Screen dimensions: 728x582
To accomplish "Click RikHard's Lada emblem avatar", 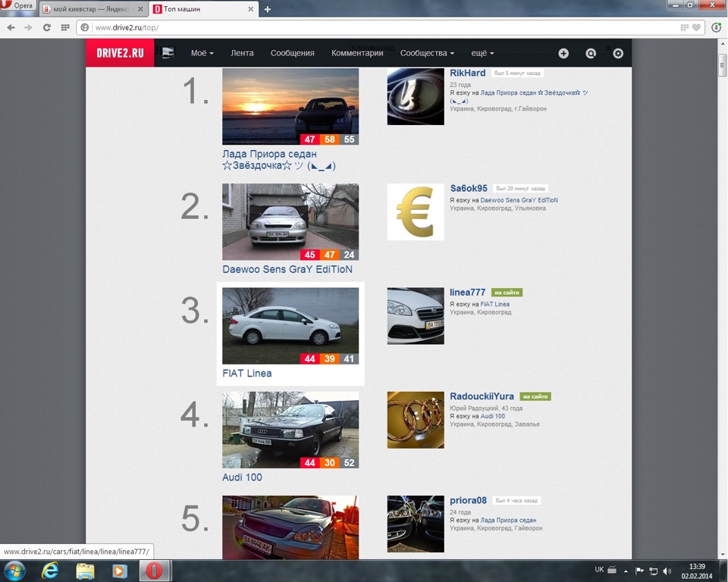I will tap(416, 96).
